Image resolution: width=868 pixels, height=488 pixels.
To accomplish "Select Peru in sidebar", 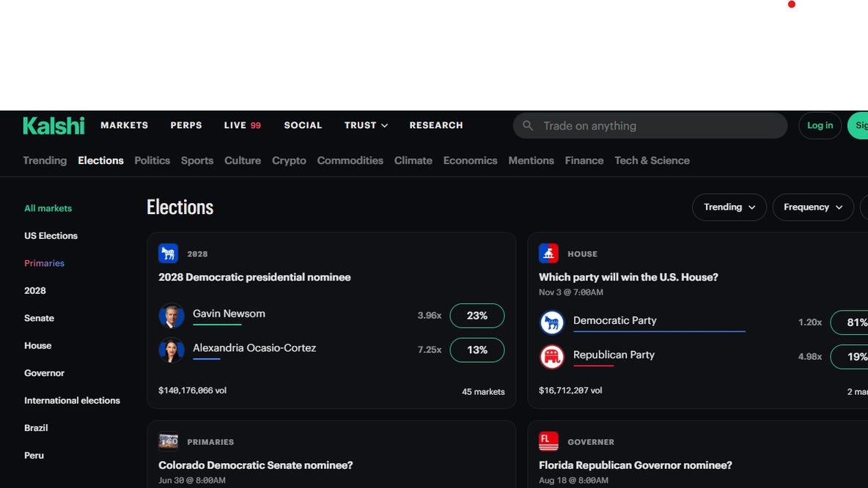I will pos(34,455).
